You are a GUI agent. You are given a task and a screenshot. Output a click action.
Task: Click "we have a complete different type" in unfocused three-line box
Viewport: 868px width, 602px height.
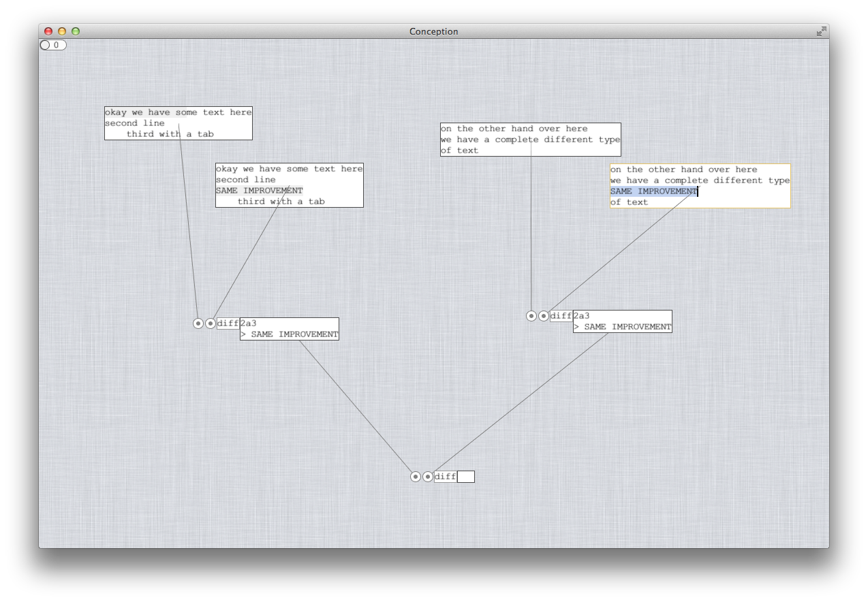click(531, 140)
